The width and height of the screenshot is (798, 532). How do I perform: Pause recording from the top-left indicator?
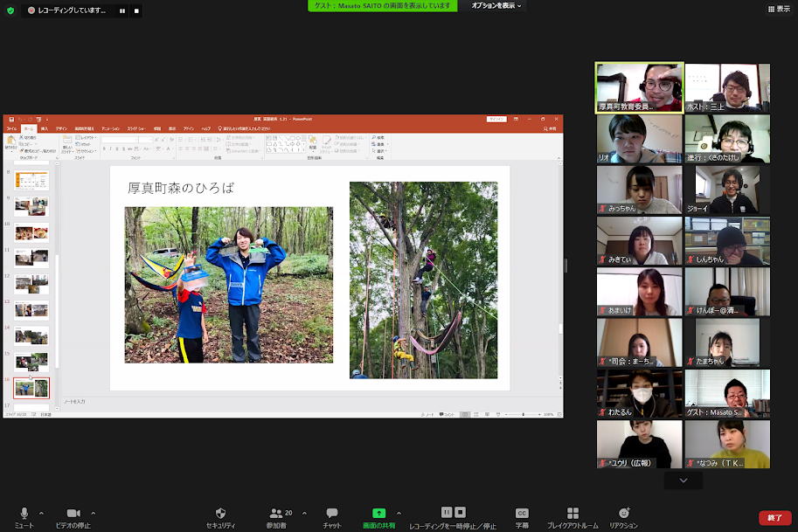tap(121, 10)
